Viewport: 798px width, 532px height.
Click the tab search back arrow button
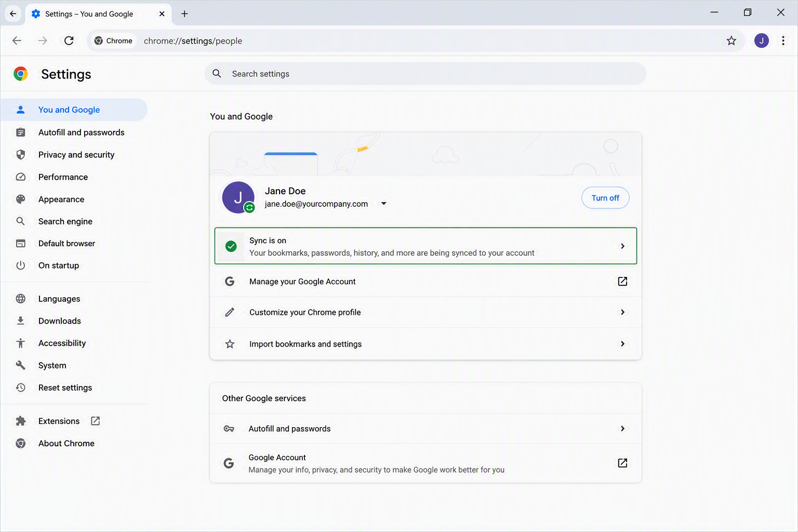[13, 14]
